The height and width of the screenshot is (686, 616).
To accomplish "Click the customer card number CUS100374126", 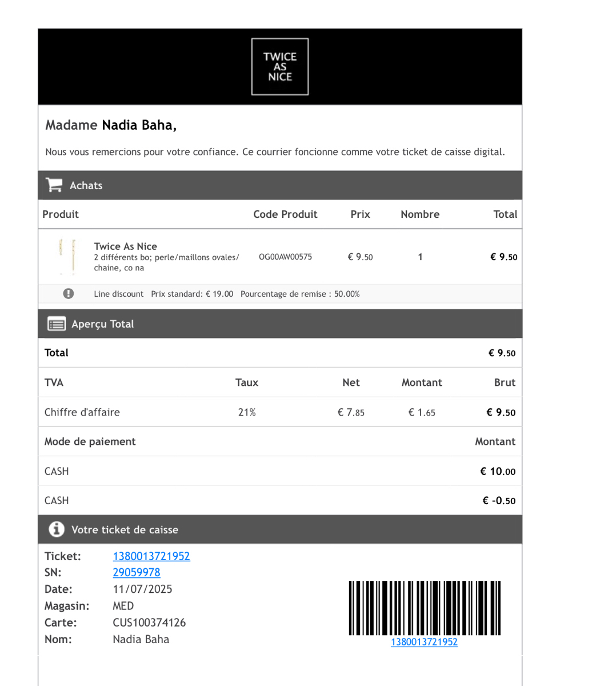I will point(149,623).
